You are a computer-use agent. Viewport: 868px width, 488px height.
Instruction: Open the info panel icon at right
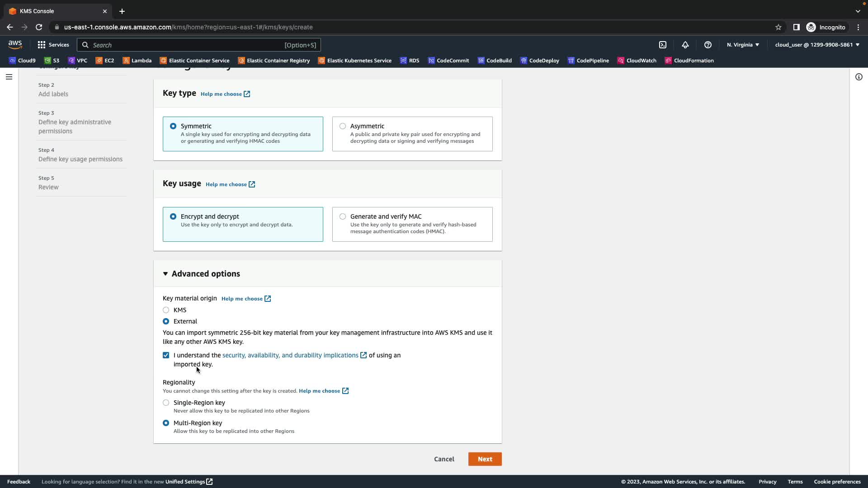[859, 77]
